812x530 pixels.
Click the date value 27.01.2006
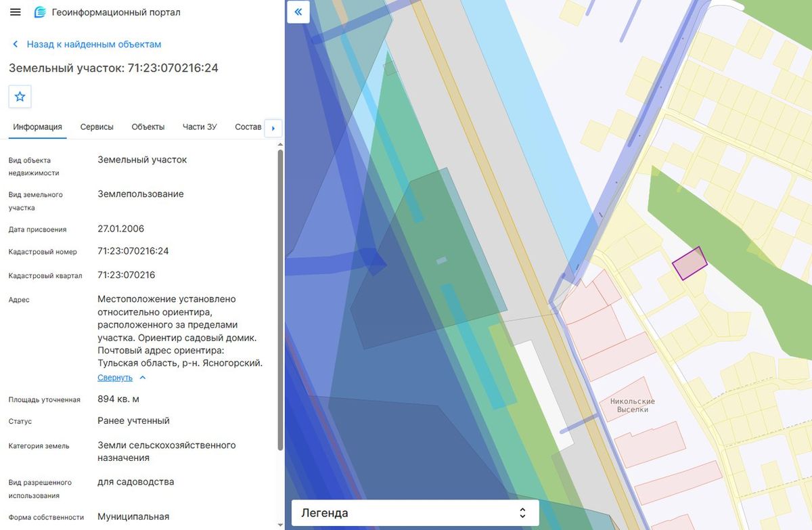coord(121,229)
